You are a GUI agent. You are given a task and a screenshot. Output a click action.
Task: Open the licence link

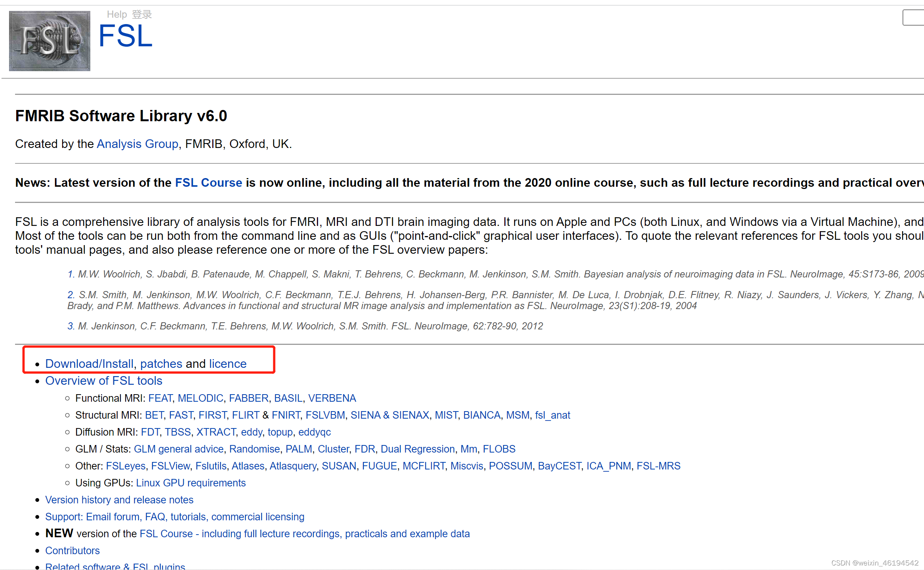tap(228, 363)
